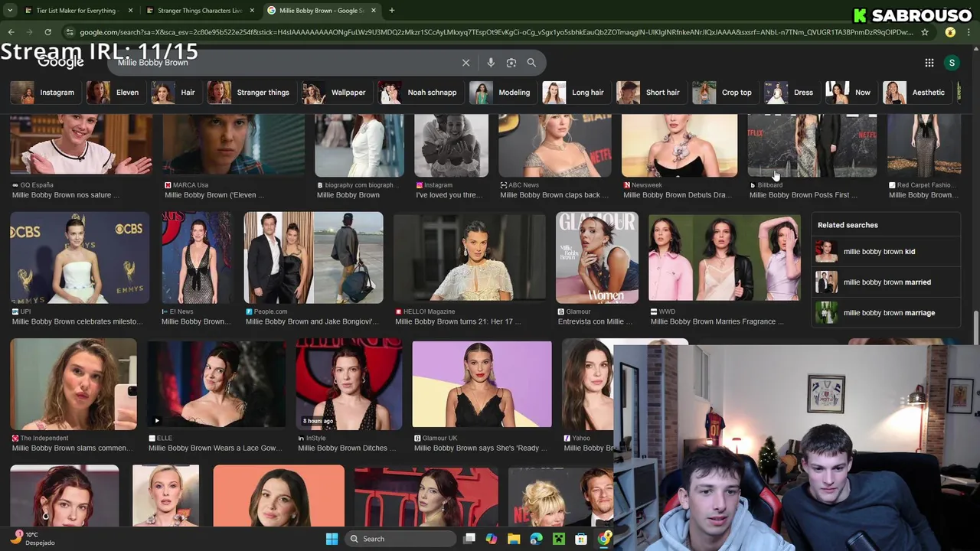This screenshot has height=551, width=980.
Task: Open the InStyle 8 hours ago image
Action: pos(349,384)
